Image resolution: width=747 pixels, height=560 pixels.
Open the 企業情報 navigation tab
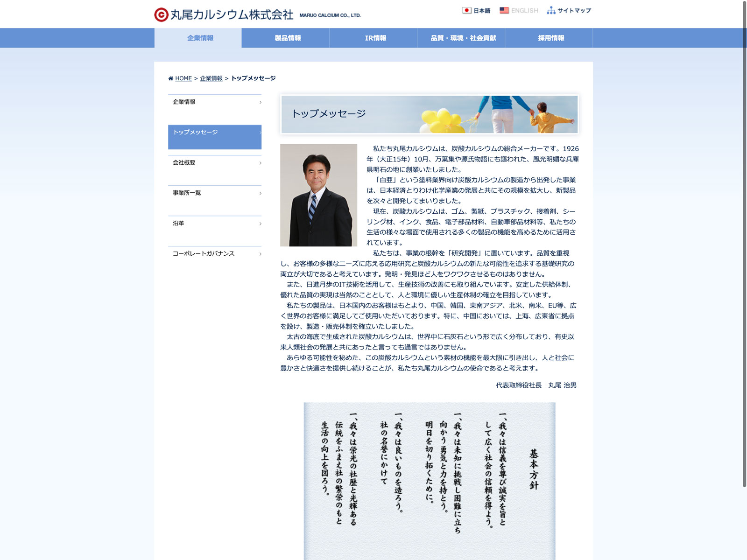[200, 38]
